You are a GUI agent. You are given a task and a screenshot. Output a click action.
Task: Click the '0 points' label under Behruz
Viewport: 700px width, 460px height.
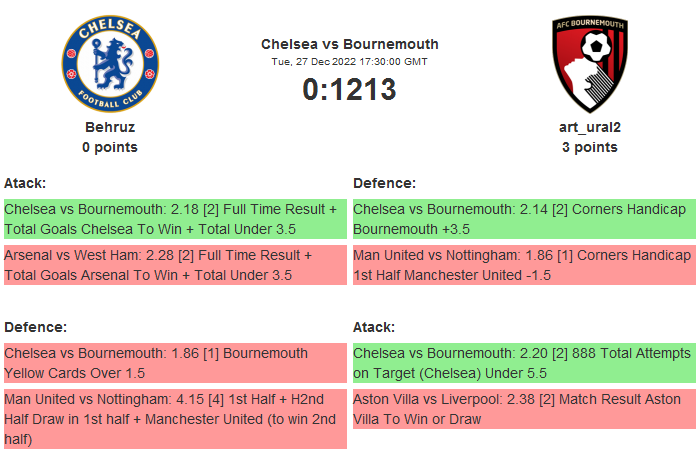point(110,147)
